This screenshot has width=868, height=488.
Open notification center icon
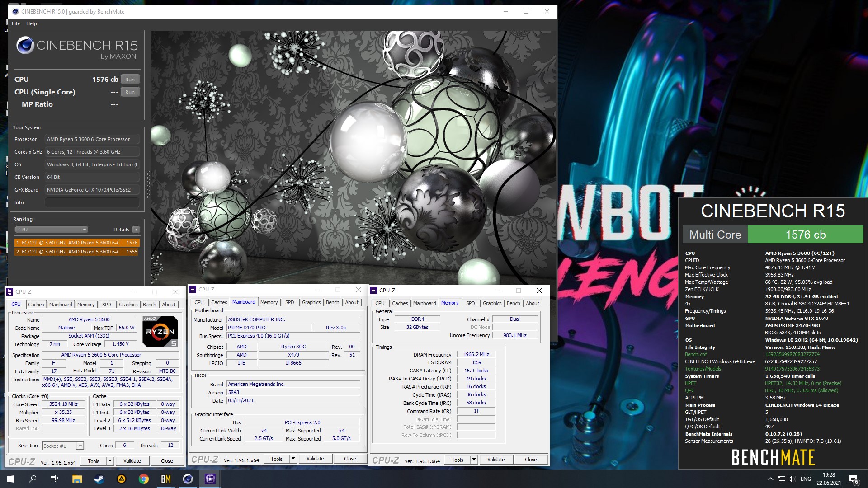pos(854,479)
